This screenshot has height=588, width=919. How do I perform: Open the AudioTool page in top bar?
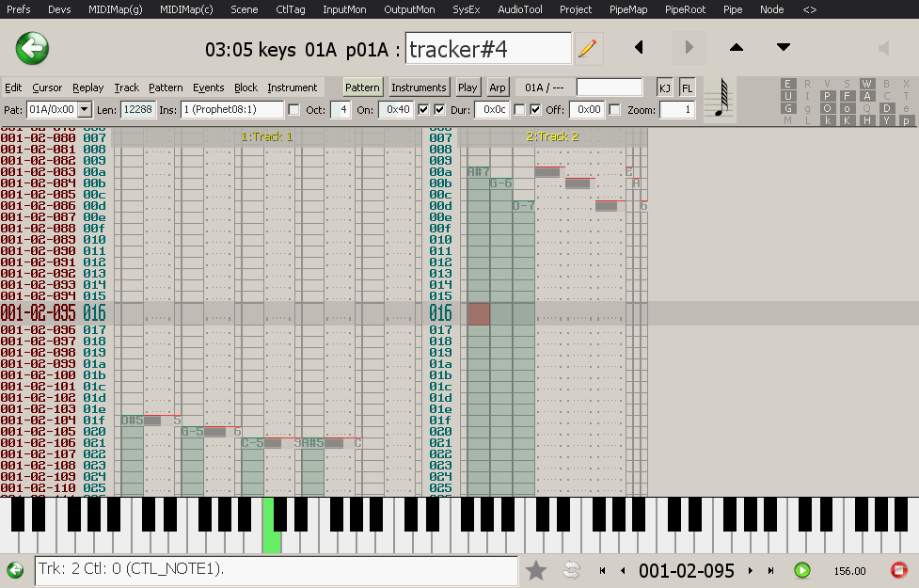[x=520, y=9]
